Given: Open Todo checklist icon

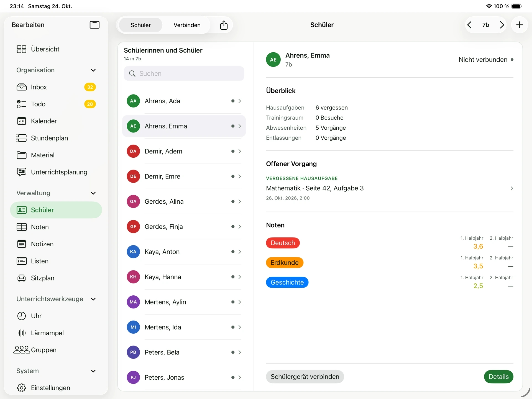Looking at the screenshot, I should [21, 104].
